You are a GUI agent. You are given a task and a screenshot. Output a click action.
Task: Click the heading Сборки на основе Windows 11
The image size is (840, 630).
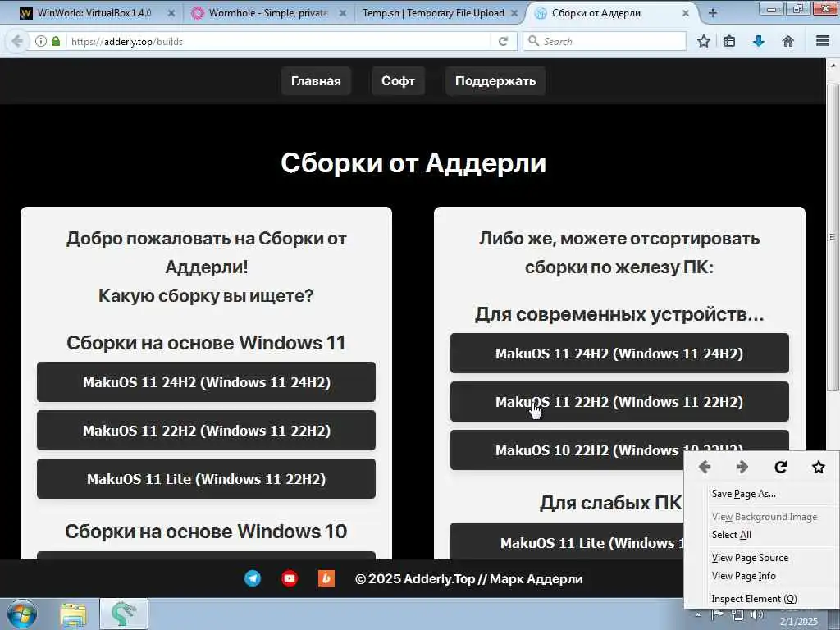tap(206, 343)
